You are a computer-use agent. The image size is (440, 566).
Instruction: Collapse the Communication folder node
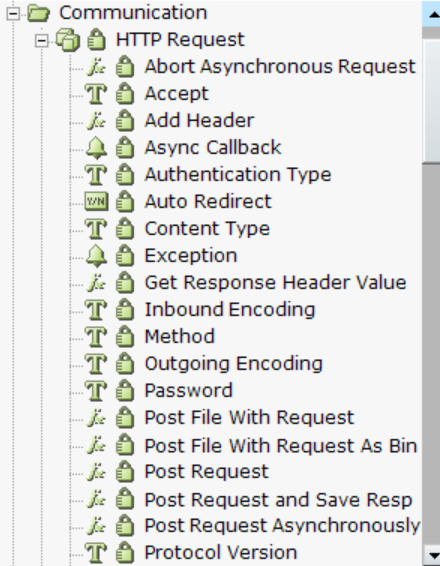[x=13, y=13]
